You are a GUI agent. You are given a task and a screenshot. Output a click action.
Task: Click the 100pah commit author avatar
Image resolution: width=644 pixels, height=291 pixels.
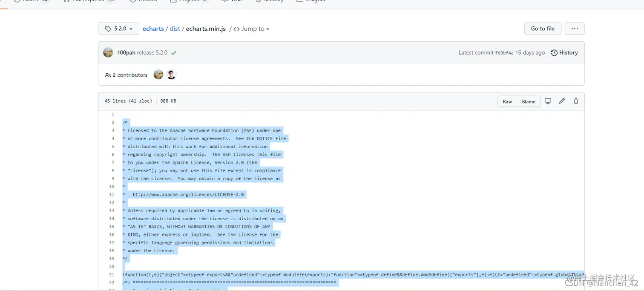point(108,52)
